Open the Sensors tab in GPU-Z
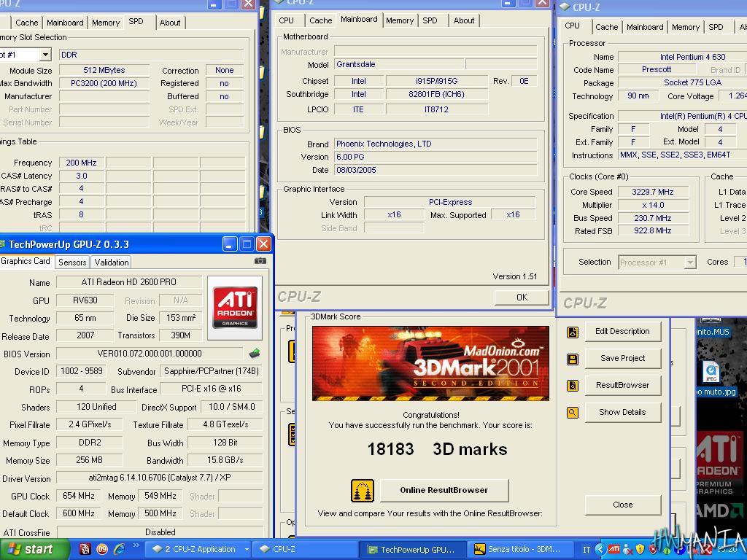This screenshot has width=747, height=560. pos(72,262)
